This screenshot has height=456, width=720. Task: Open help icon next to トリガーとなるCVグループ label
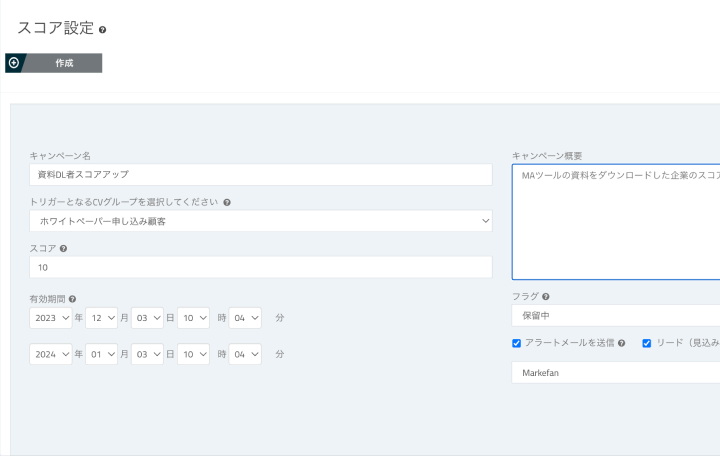(x=227, y=203)
